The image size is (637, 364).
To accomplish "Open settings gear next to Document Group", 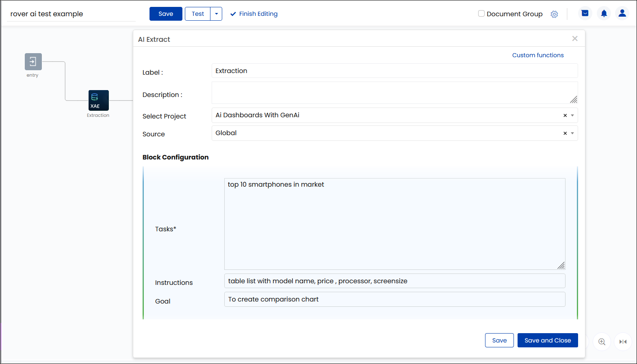I will click(554, 14).
